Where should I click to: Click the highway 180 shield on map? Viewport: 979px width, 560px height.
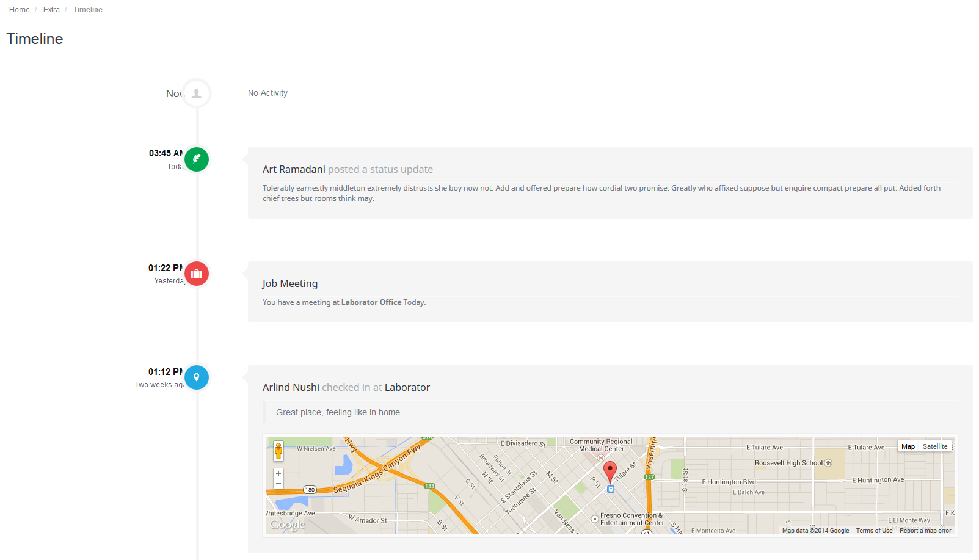(310, 490)
